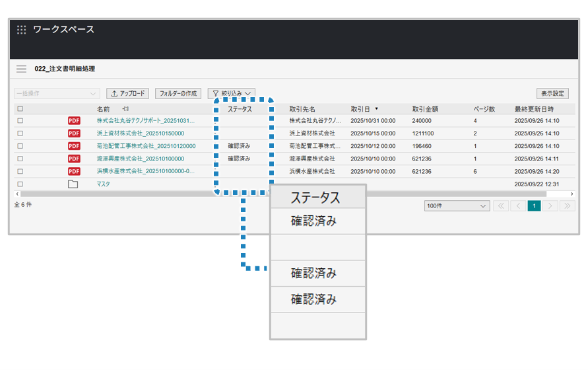Go to the first page with double-left arrow
The height and width of the screenshot is (370, 588).
click(x=501, y=206)
